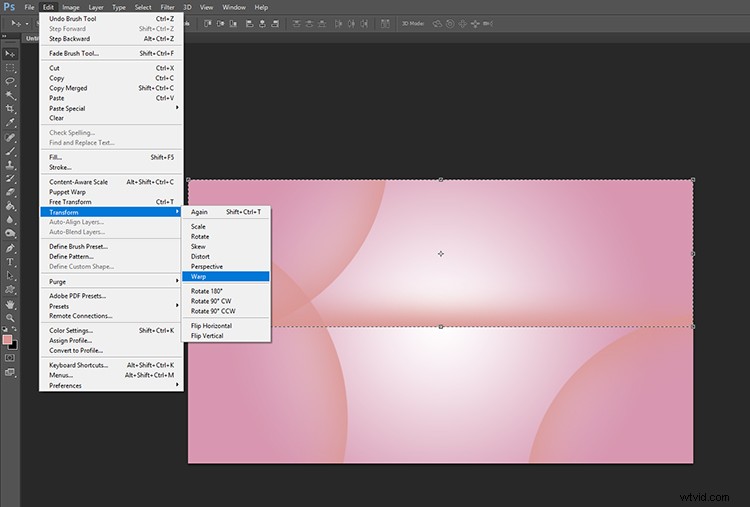Image resolution: width=750 pixels, height=507 pixels.
Task: Click the 3D roll mode icon
Action: [450, 23]
